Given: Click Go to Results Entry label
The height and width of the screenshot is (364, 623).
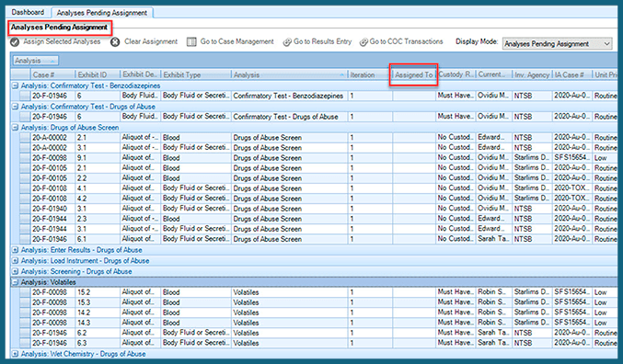Looking at the screenshot, I should (x=323, y=41).
